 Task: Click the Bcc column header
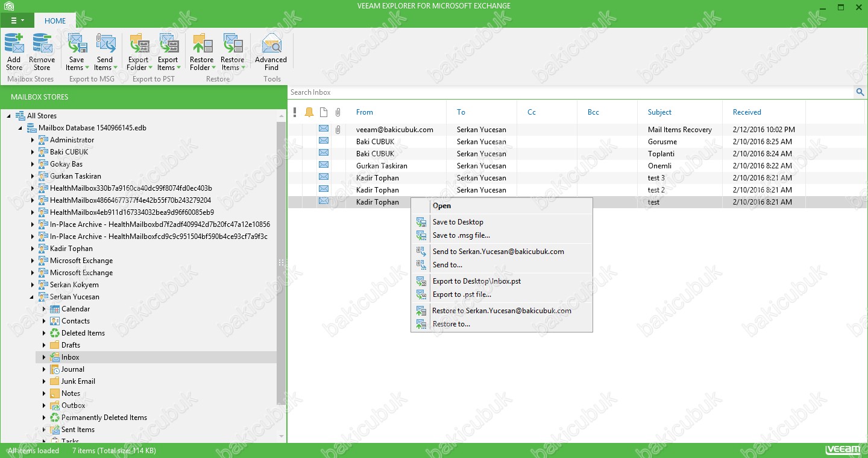tap(593, 112)
